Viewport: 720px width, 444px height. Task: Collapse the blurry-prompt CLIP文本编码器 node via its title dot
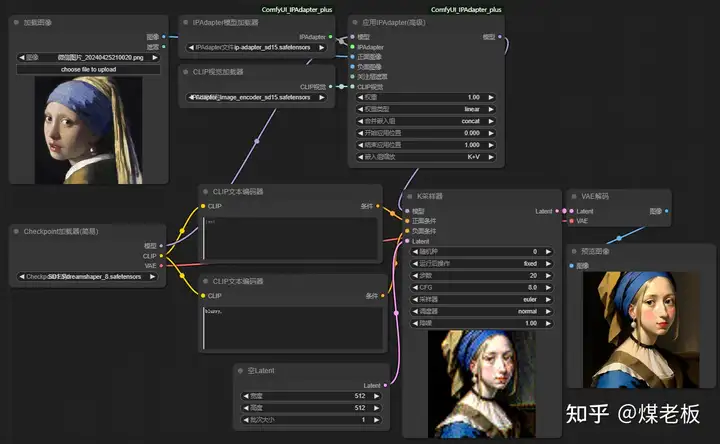coord(205,281)
